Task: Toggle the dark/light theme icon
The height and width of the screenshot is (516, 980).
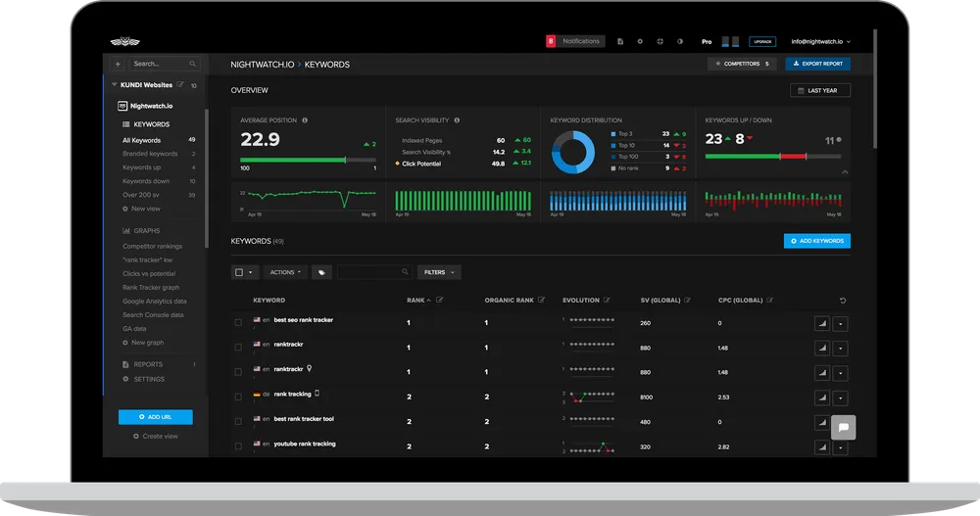Action: click(x=680, y=41)
